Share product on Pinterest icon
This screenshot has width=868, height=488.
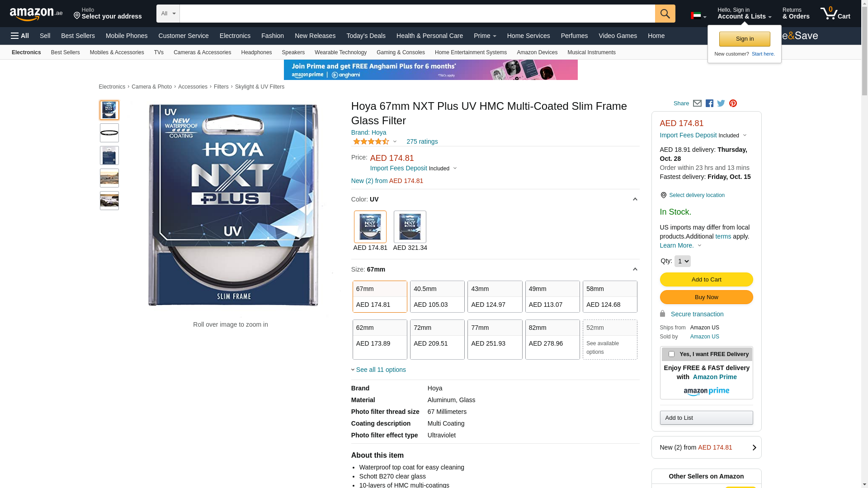pyautogui.click(x=733, y=103)
